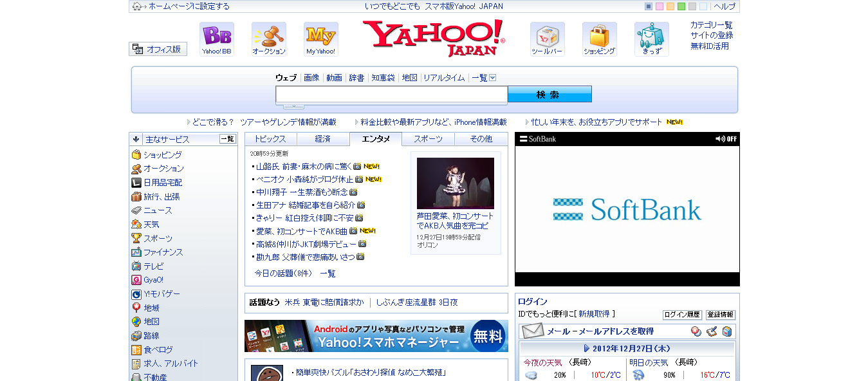Image resolution: width=868 pixels, height=381 pixels.
Task: Click the ログイン履歴 button
Action: tap(682, 315)
